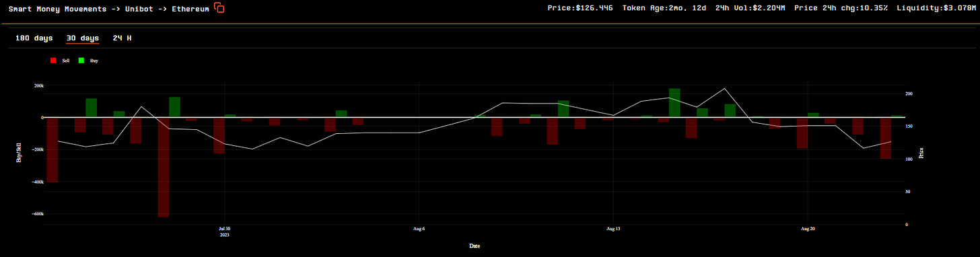Click the 'Aug 13' x-axis date label
The height and width of the screenshot is (257, 980).
(614, 228)
